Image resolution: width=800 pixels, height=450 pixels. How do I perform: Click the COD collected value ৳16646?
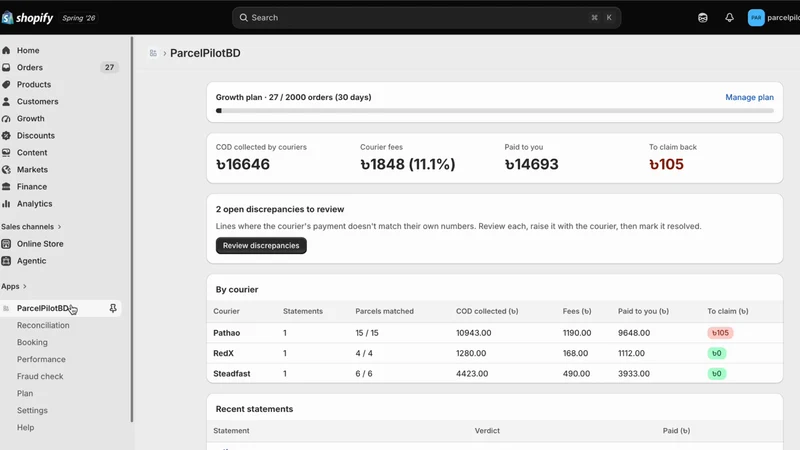pyautogui.click(x=243, y=164)
